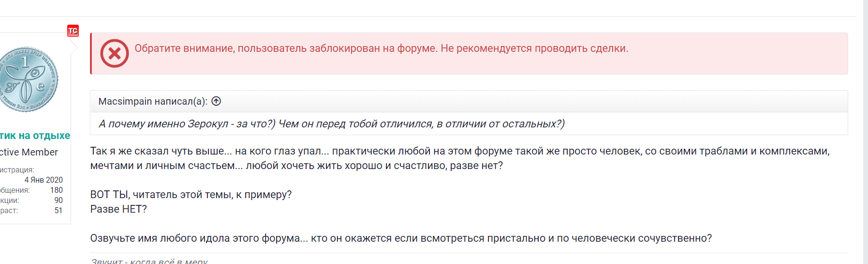Click the paragraph starting 'Так я же сказал'

coord(460,158)
